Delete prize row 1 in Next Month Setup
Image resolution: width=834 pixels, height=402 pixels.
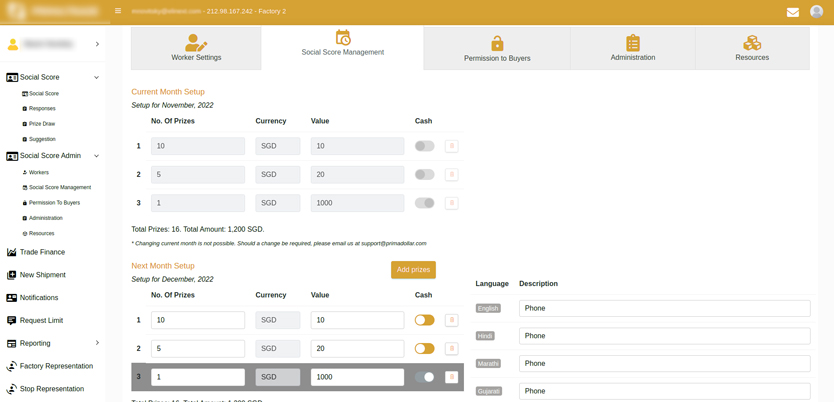[x=451, y=320]
